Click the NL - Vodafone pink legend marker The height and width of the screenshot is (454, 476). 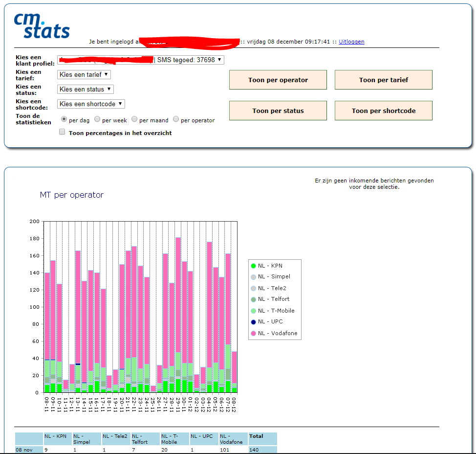click(x=253, y=333)
